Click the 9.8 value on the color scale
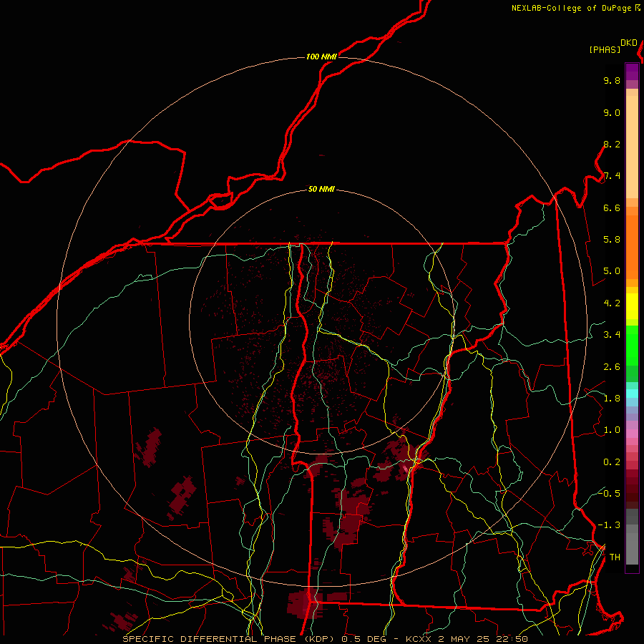Screen dimensions: 644x644 [612, 81]
